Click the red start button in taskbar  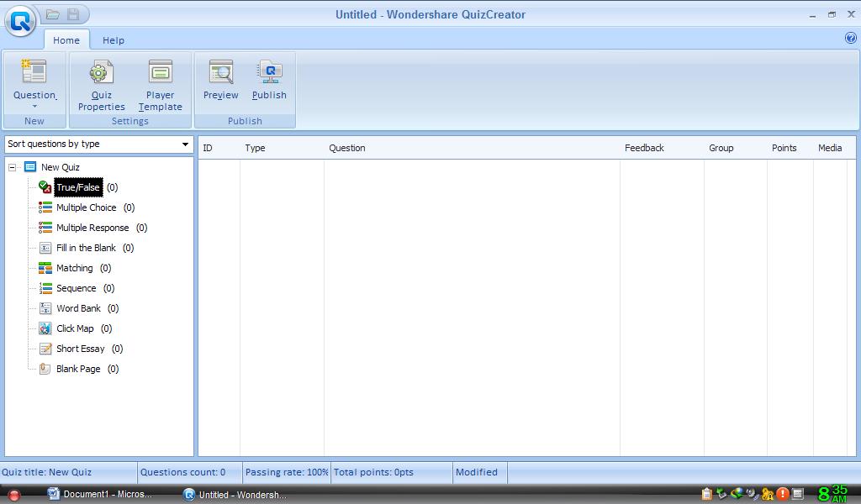pyautogui.click(x=14, y=495)
